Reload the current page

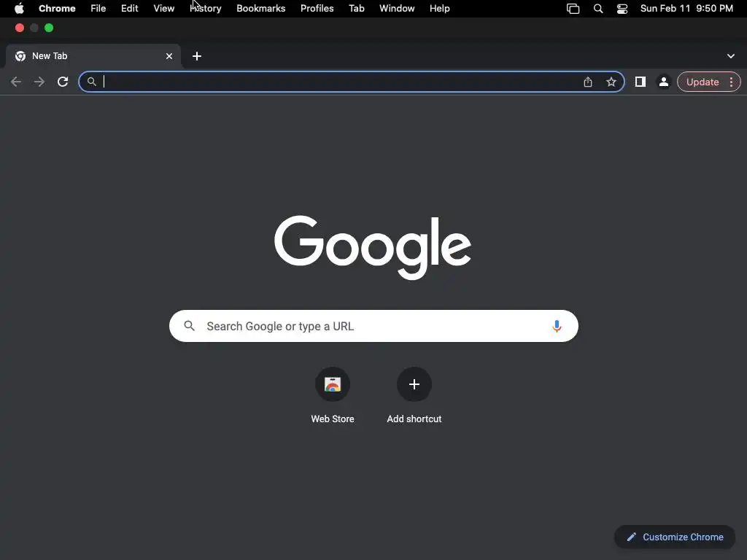63,82
